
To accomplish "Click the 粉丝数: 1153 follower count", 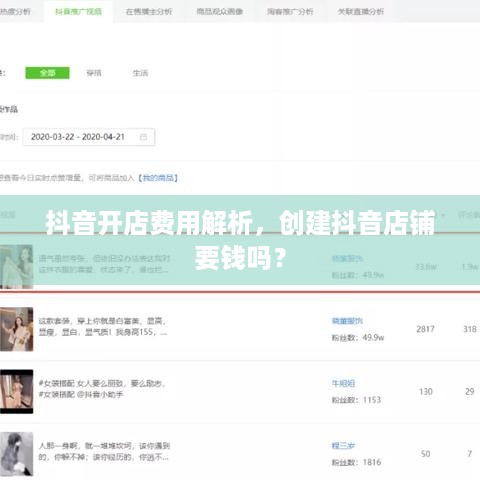I will coord(356,400).
